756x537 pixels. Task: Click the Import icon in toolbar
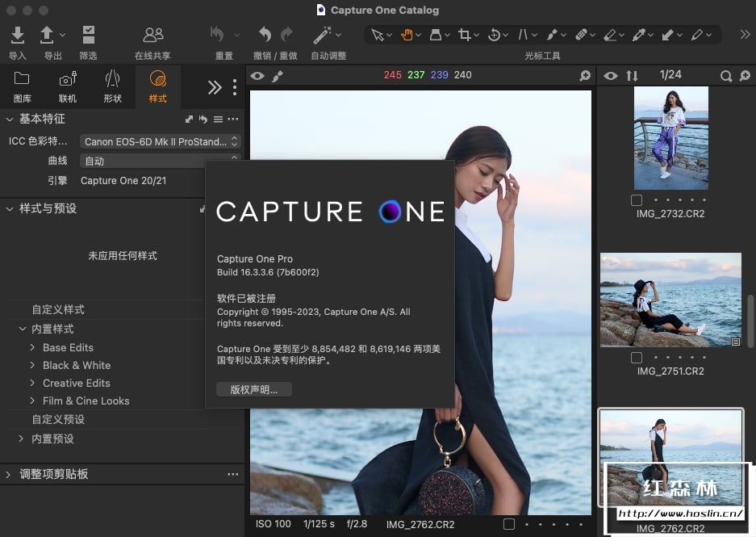tap(17, 35)
